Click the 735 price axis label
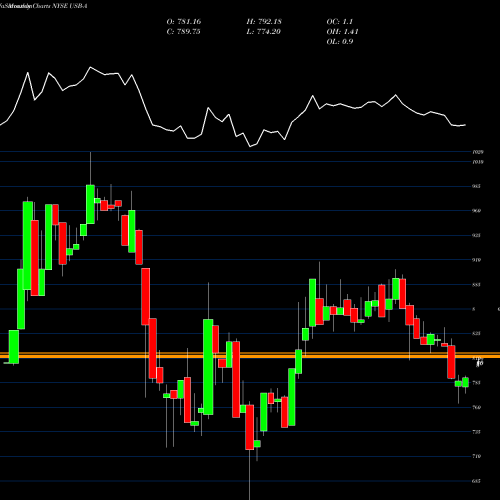 click(x=476, y=432)
